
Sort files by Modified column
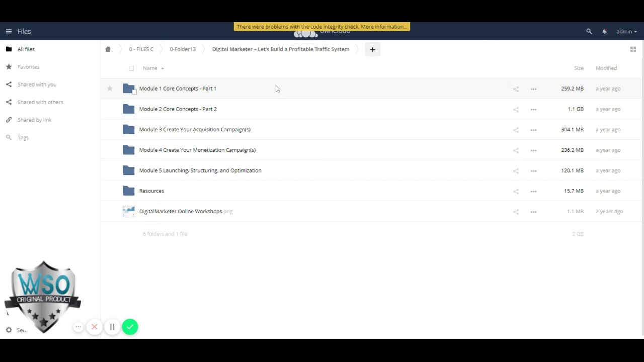(x=606, y=68)
